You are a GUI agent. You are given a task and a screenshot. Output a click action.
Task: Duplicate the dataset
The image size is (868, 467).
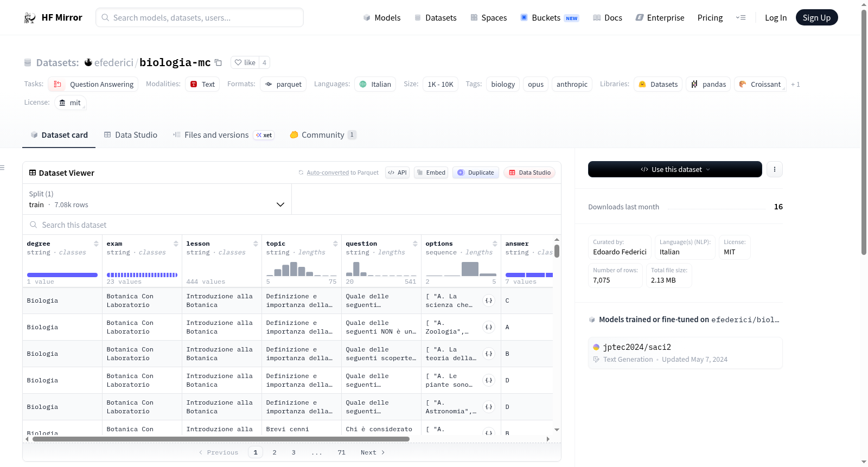[x=475, y=172]
